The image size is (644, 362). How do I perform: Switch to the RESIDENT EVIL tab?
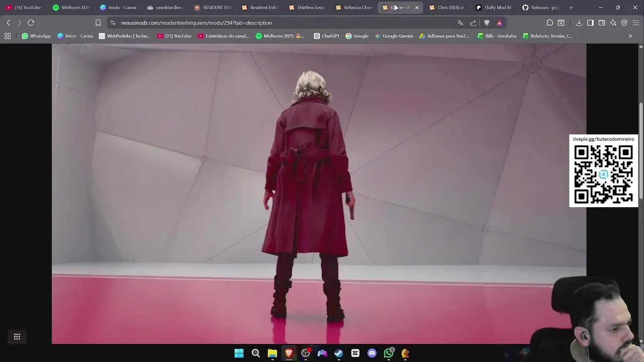click(x=212, y=8)
